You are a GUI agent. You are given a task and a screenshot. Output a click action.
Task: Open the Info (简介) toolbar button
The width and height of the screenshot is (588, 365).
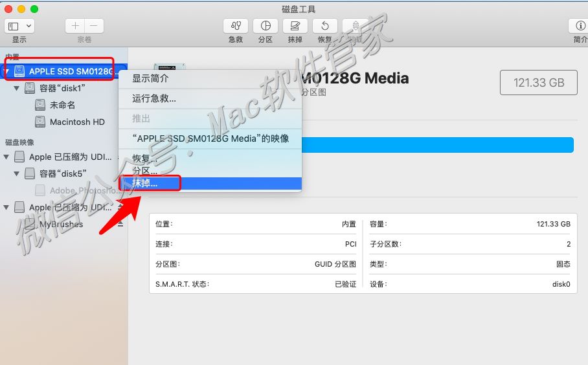tap(579, 26)
